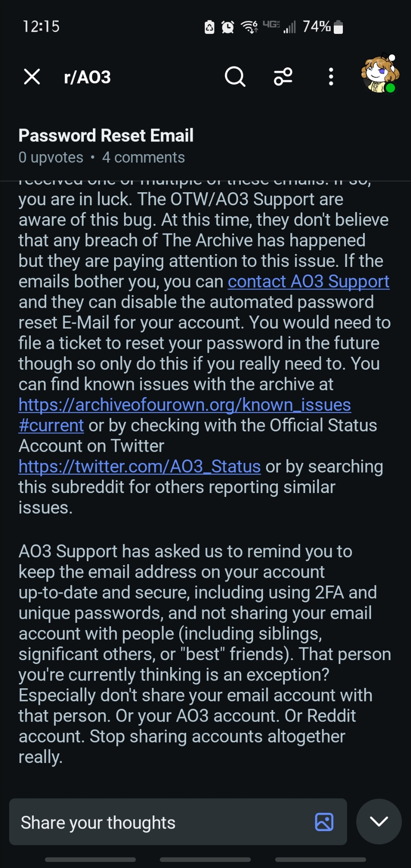Image resolution: width=411 pixels, height=868 pixels.
Task: Open the three-dot overflow menu
Action: click(331, 77)
